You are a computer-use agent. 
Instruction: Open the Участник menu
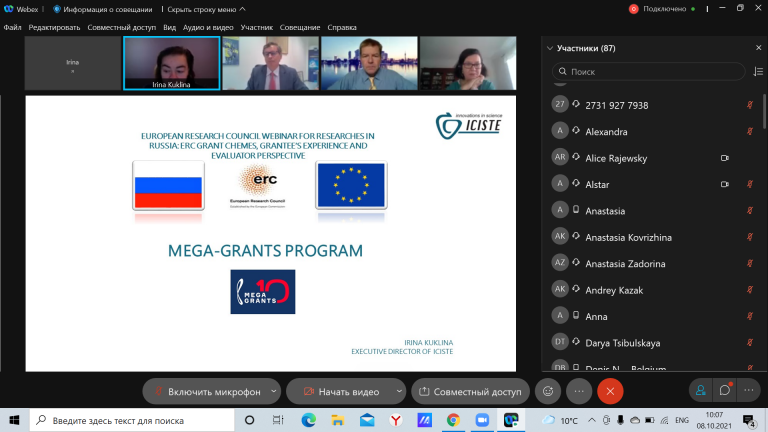pyautogui.click(x=257, y=27)
